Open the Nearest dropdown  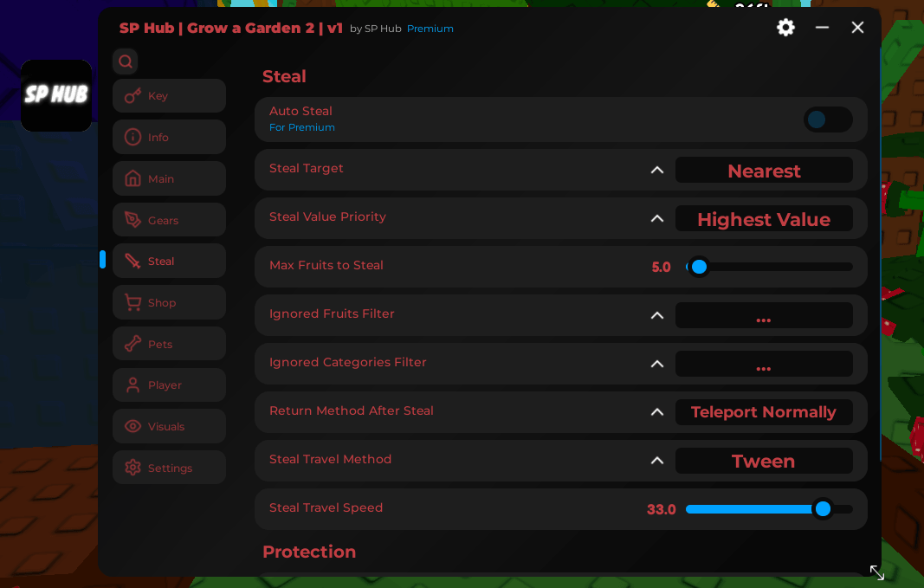764,171
